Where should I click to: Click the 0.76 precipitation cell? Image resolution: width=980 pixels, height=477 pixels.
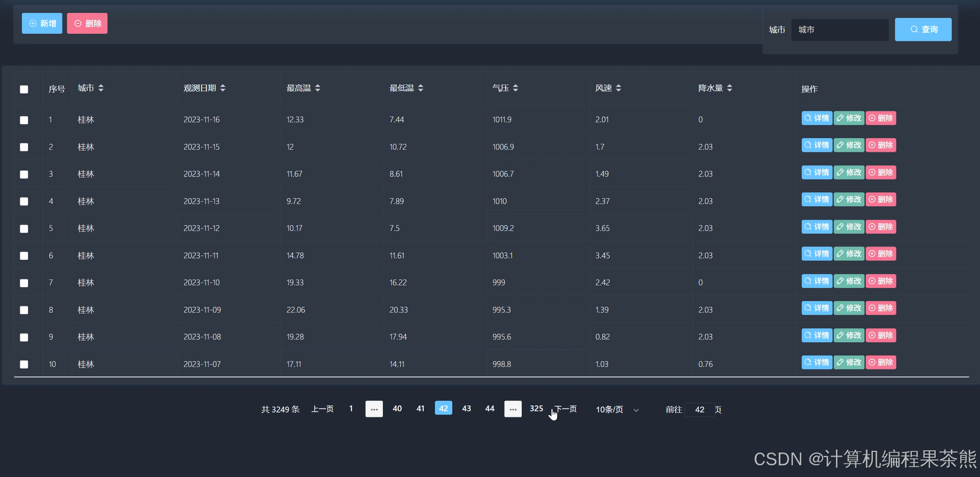click(705, 365)
